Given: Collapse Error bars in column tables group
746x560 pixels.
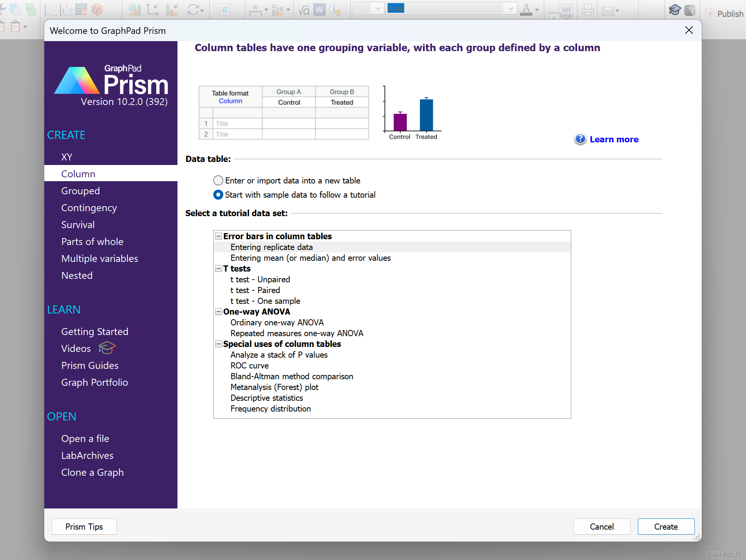Looking at the screenshot, I should pyautogui.click(x=219, y=236).
